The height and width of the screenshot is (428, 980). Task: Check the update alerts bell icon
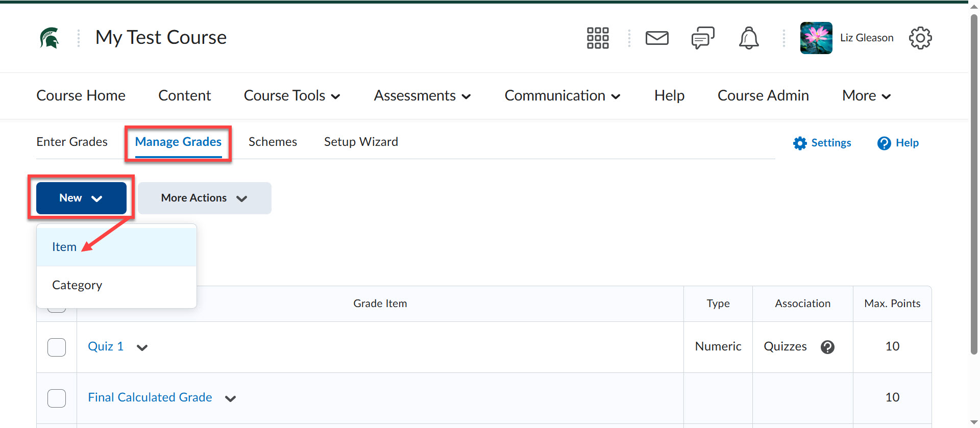(748, 38)
